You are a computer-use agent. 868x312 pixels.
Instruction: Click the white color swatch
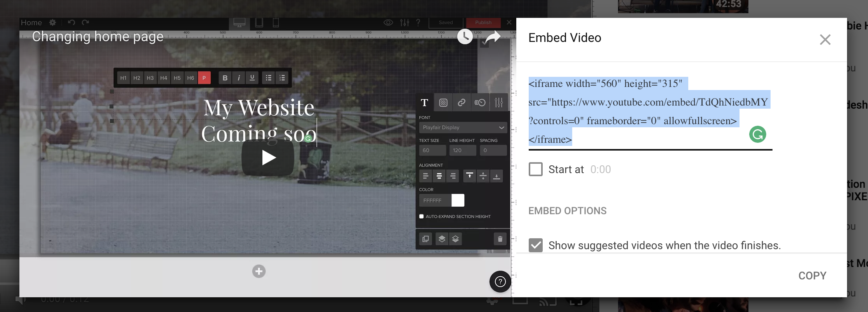click(458, 200)
